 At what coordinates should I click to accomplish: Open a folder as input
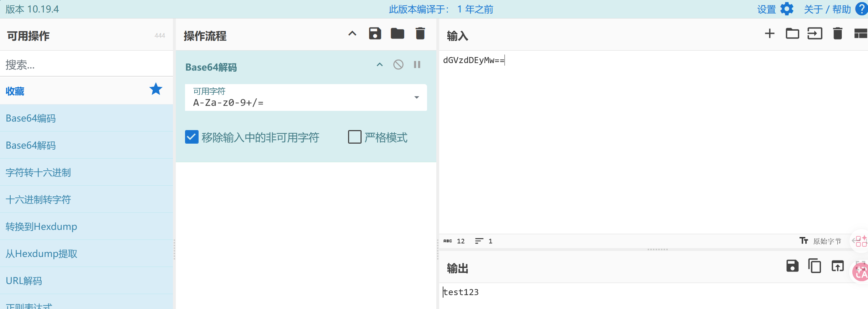[792, 34]
